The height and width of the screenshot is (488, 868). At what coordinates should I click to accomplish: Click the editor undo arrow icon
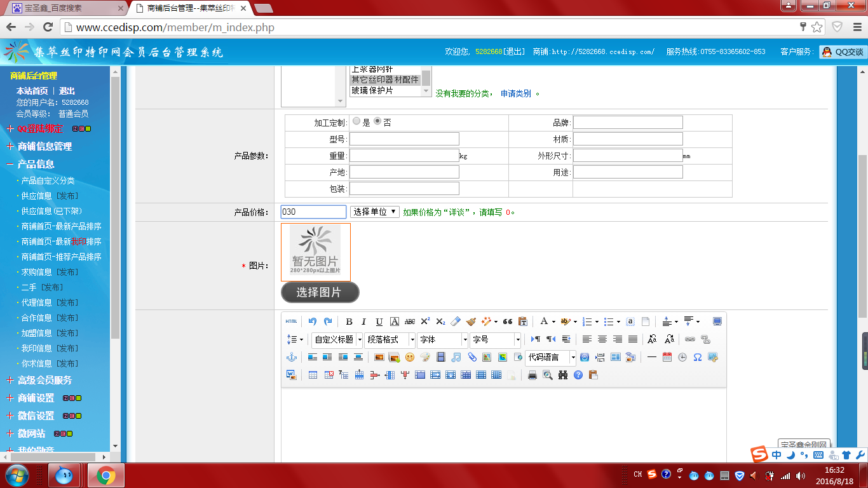pyautogui.click(x=313, y=322)
